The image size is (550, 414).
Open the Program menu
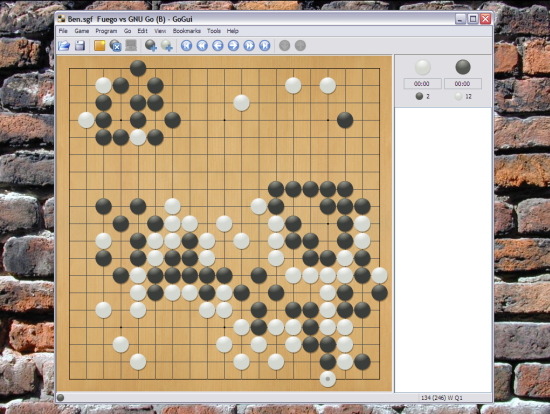tap(106, 31)
